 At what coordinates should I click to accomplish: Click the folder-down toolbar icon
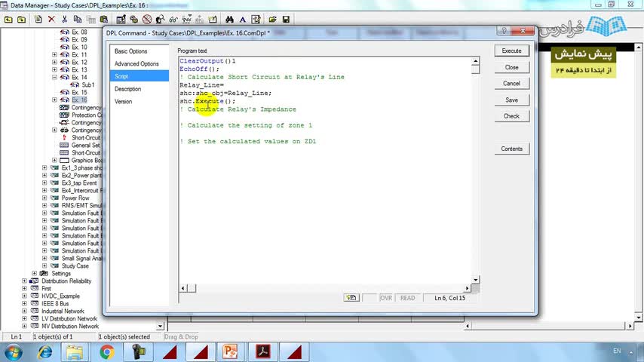click(21, 20)
